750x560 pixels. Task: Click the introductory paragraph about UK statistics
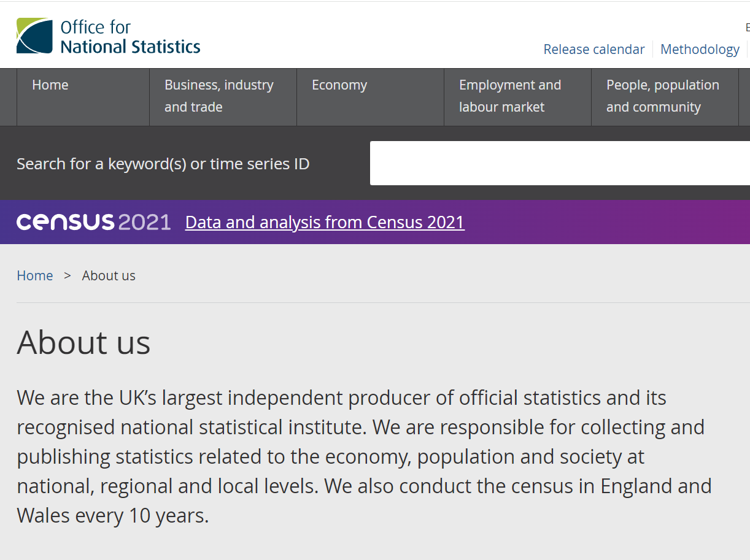coord(365,456)
